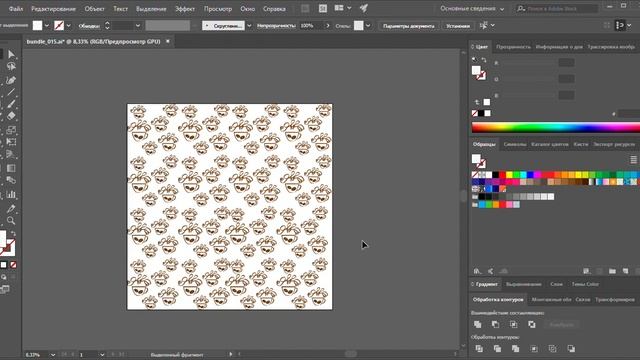The height and width of the screenshot is (360, 640).
Task: Open the stroke weight dropdown
Action: (x=138, y=25)
